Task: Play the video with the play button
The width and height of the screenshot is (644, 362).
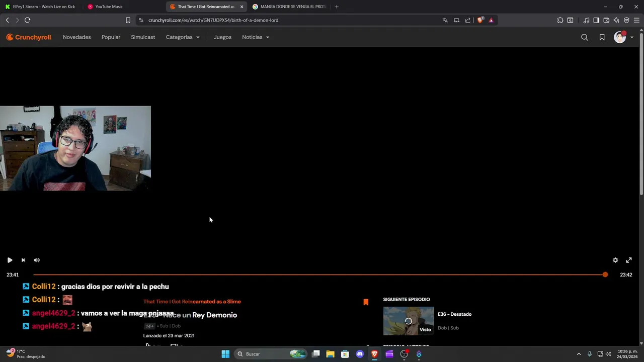Action: point(10,260)
